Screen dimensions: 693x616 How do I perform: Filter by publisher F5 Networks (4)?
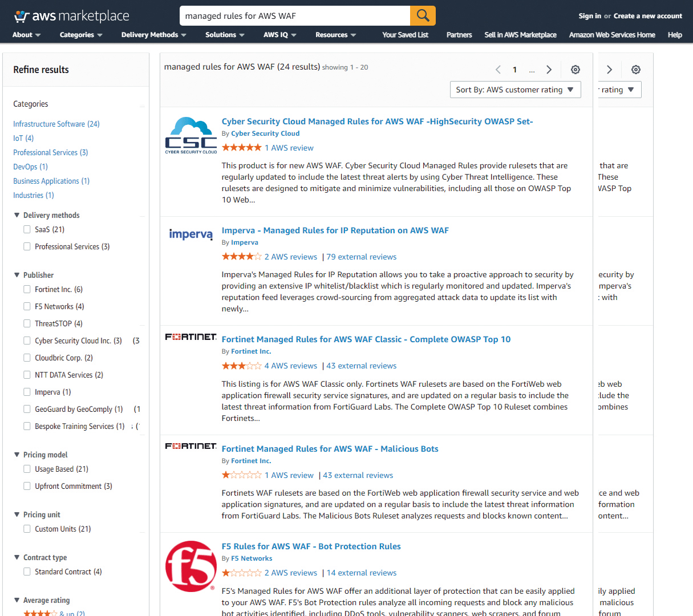(x=27, y=306)
